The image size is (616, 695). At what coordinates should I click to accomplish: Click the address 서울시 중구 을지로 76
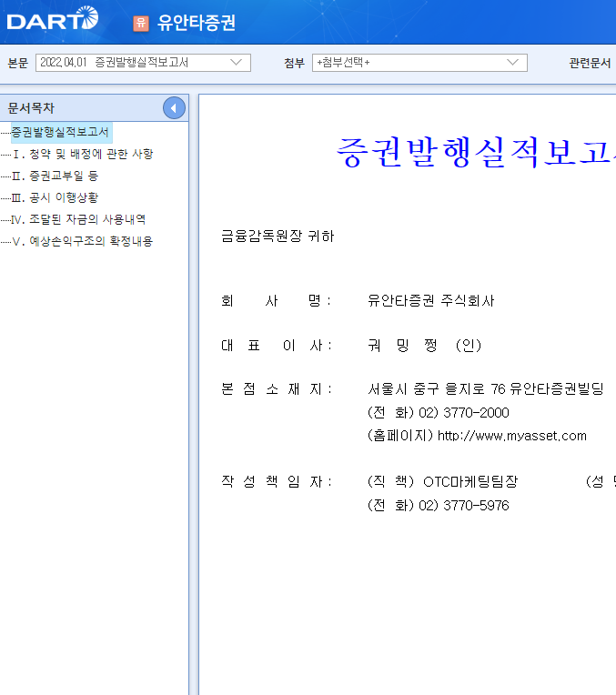437,388
